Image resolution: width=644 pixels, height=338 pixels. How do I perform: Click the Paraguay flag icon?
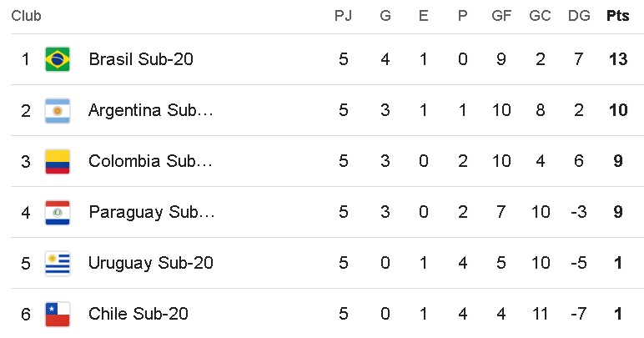[x=58, y=212]
